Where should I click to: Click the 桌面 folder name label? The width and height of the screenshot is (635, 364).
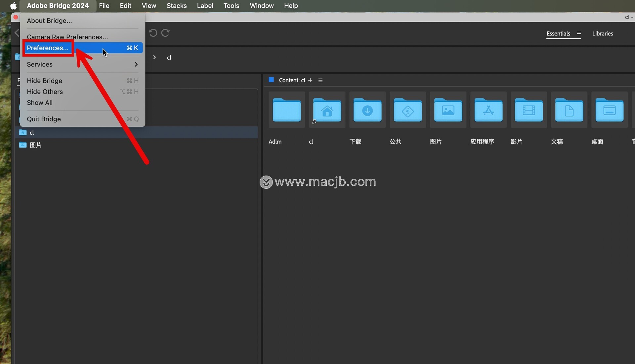tap(597, 142)
